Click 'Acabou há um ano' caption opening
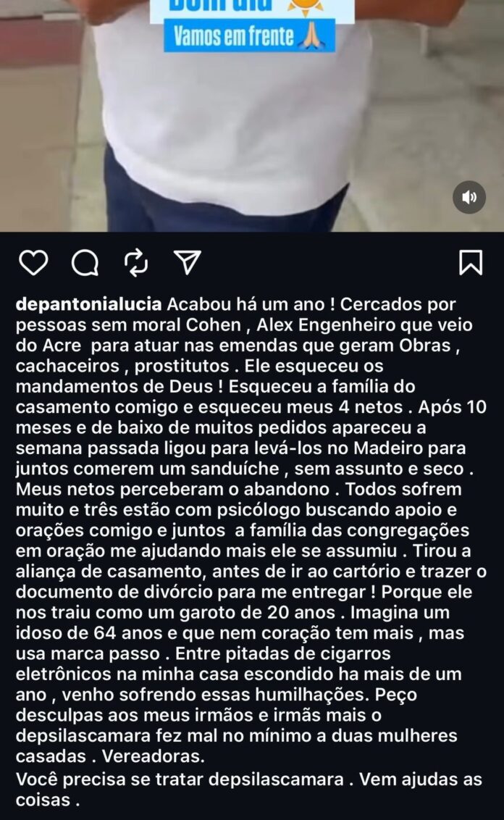Image resolution: width=504 pixels, height=820 pixels. pyautogui.click(x=251, y=304)
